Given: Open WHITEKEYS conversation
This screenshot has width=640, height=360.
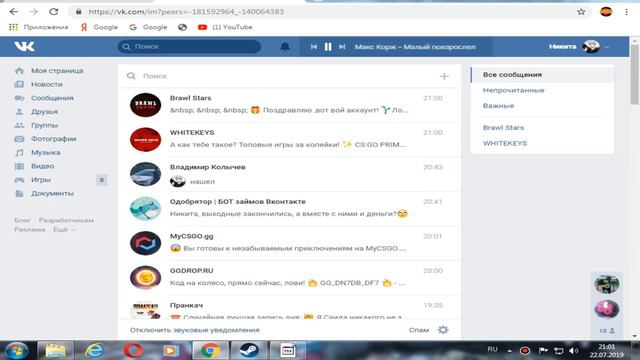Looking at the screenshot, I should [289, 140].
